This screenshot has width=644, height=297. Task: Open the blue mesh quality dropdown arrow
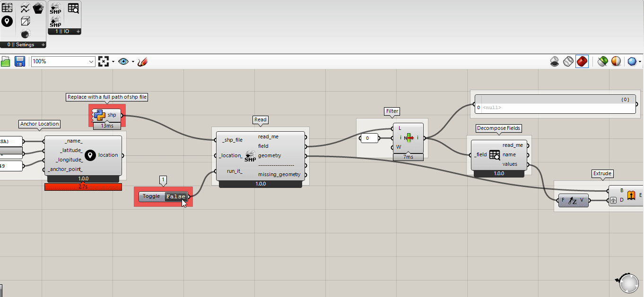pyautogui.click(x=640, y=61)
